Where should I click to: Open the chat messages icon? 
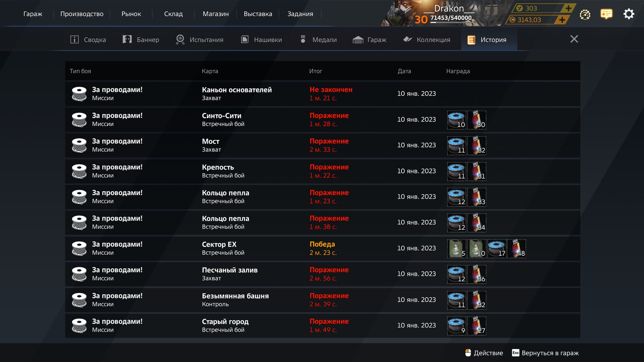click(x=606, y=14)
